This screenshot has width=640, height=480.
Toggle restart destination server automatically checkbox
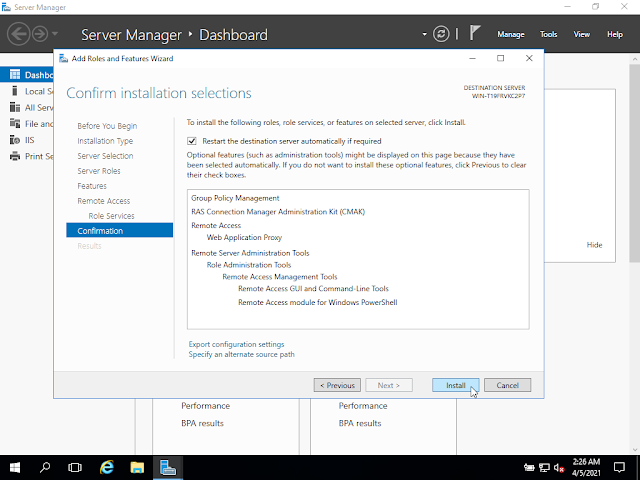tap(191, 141)
